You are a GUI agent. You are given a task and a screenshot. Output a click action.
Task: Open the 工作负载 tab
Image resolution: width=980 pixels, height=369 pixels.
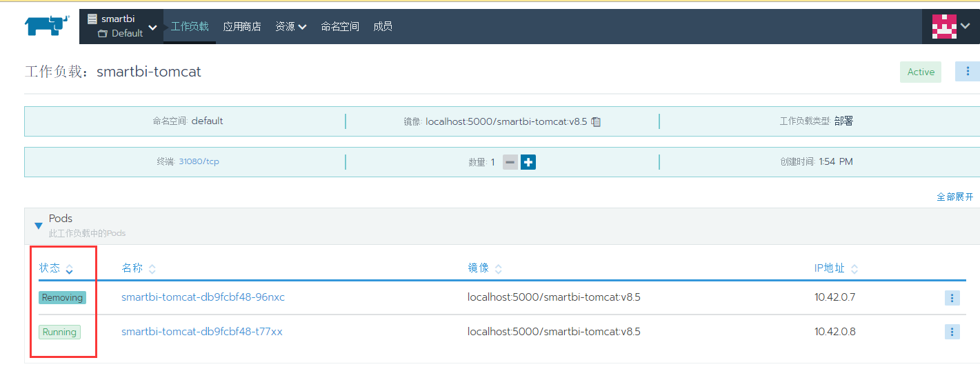pyautogui.click(x=190, y=26)
